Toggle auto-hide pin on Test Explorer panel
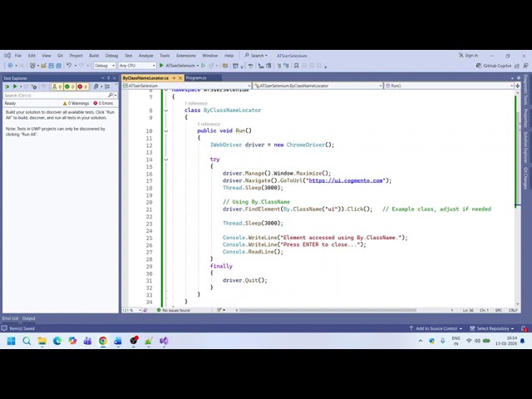This screenshot has width=532, height=399. pyautogui.click(x=109, y=78)
